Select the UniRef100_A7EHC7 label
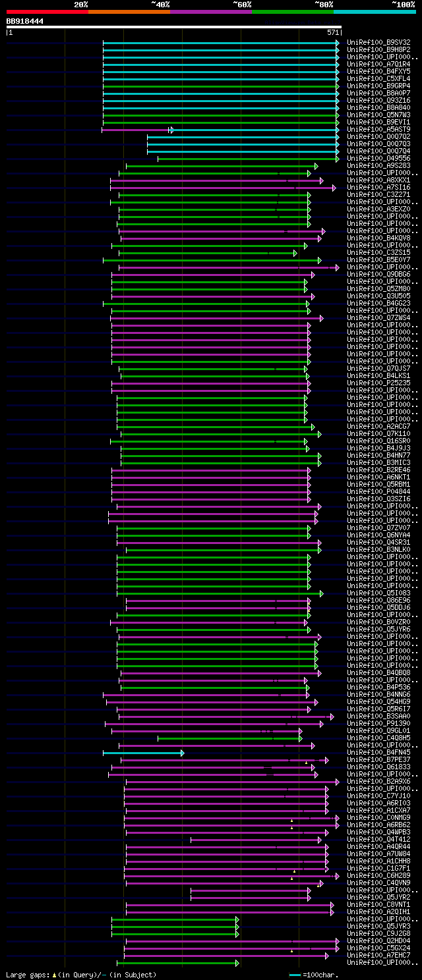This screenshot has width=422, height=980. point(378,955)
